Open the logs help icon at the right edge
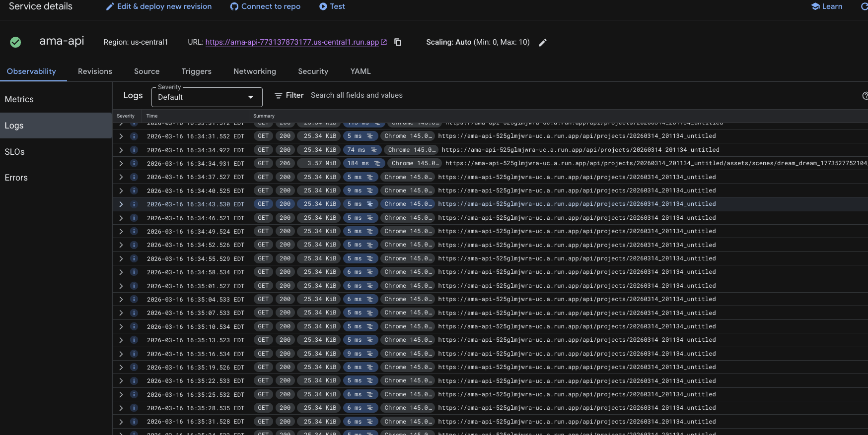This screenshot has height=435, width=868. (x=865, y=95)
